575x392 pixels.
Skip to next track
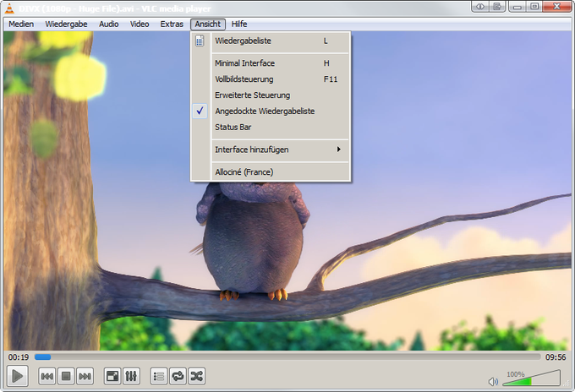tap(85, 376)
